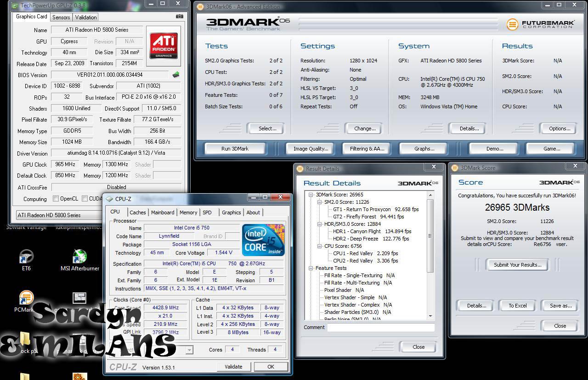The width and height of the screenshot is (588, 380).
Task: Select Fill Rate - Single-Texturing row
Action: (360, 275)
